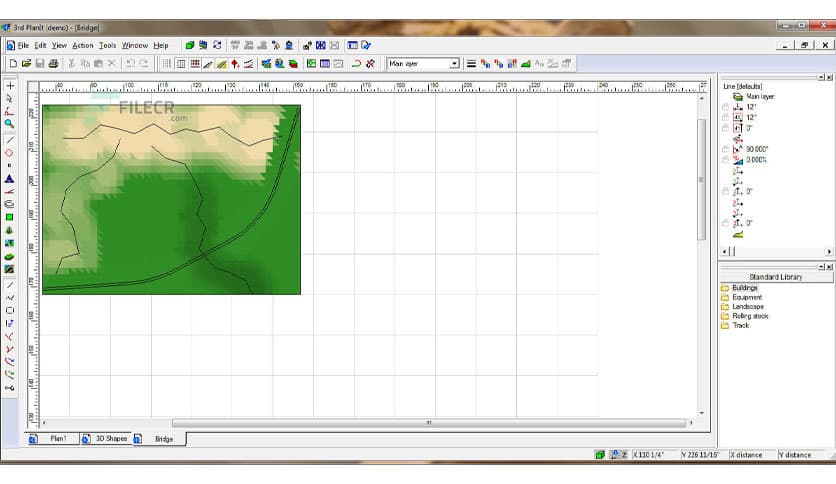Click the horizontal scrollbar thumb under canvas
836x484 pixels.
[429, 423]
